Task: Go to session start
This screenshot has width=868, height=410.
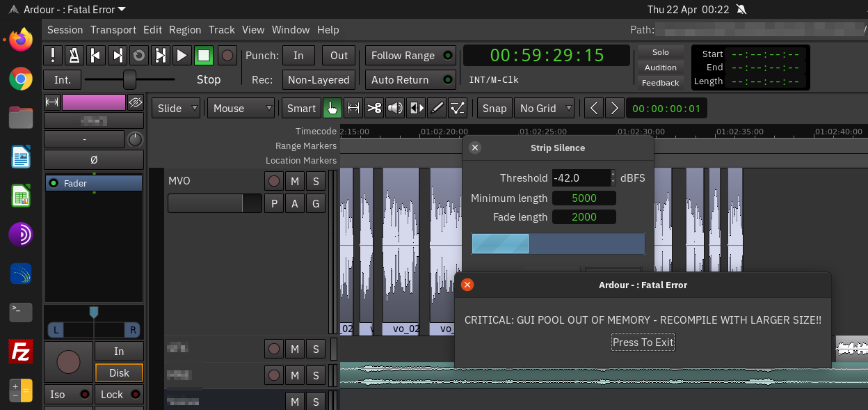Action: [96, 56]
